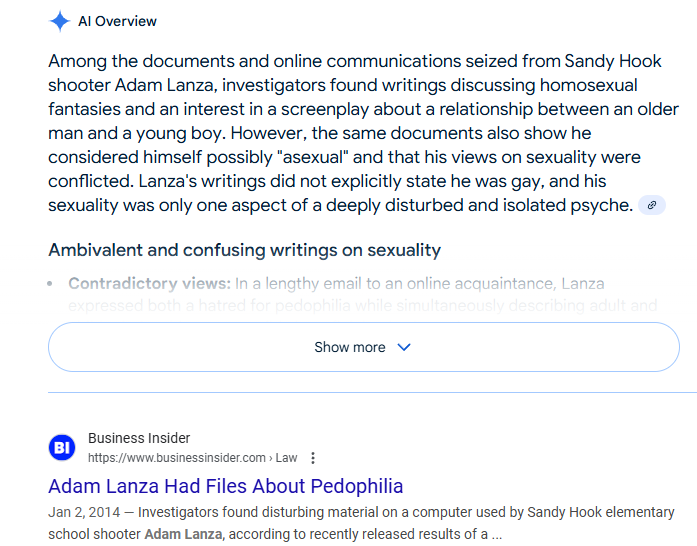Click the Business Insider favicon
697x546 pixels.
62,447
